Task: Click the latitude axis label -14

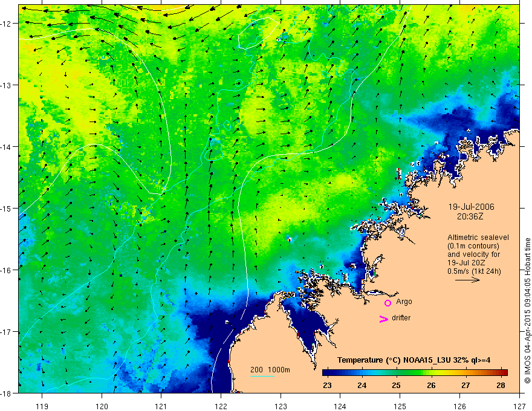Action: [7, 147]
